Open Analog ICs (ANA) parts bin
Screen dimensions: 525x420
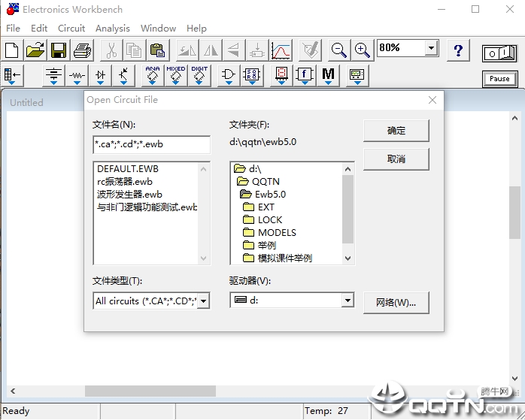153,76
